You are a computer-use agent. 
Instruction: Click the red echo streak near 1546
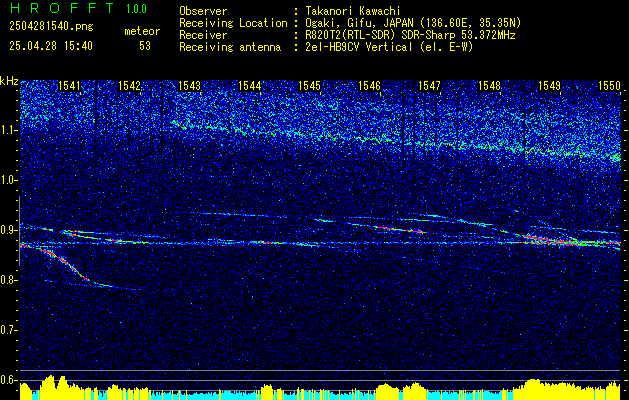tap(399, 229)
